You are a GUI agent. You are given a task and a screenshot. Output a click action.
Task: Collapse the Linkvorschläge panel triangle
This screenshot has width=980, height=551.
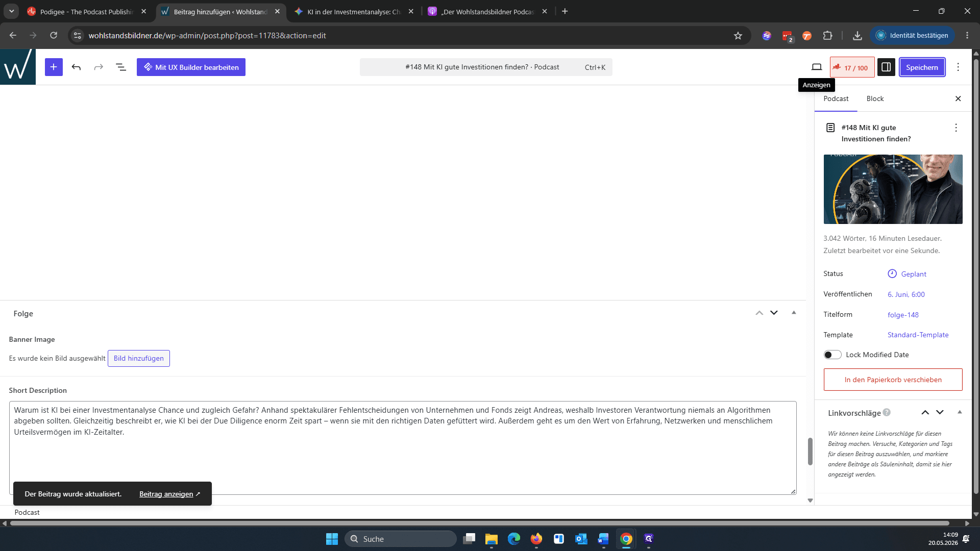[x=960, y=412]
